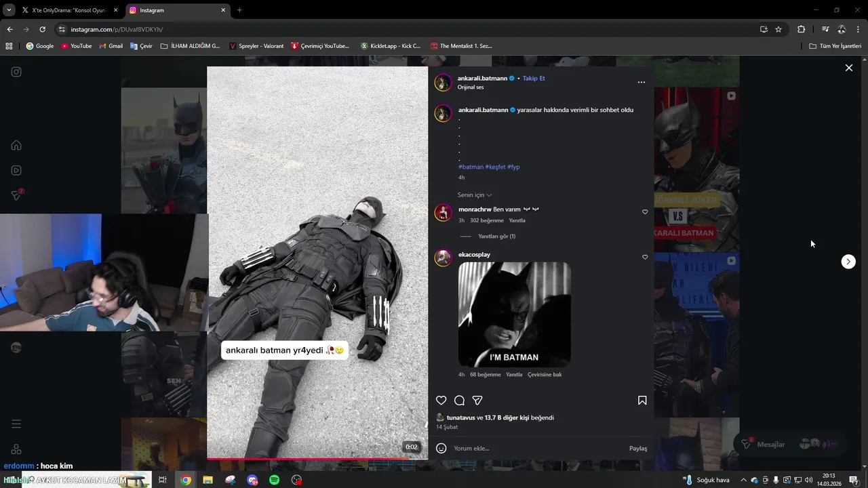Like the monrachrw comment with its heart
The image size is (868, 488).
[x=645, y=212]
